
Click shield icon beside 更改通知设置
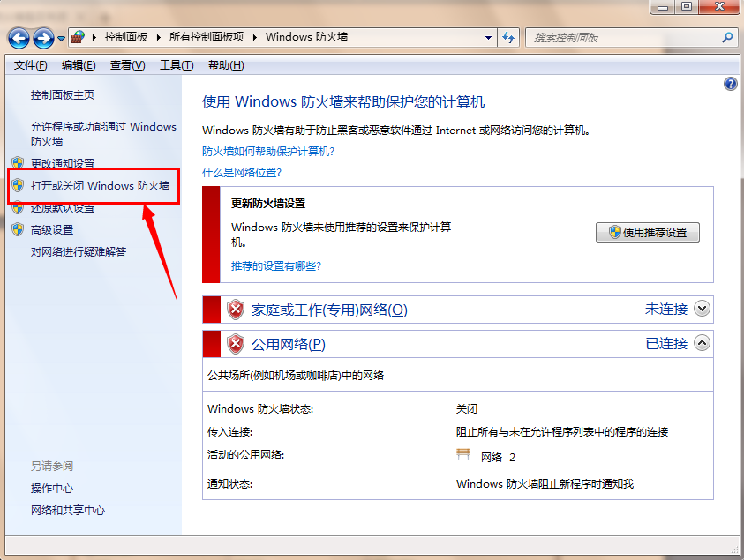point(18,162)
